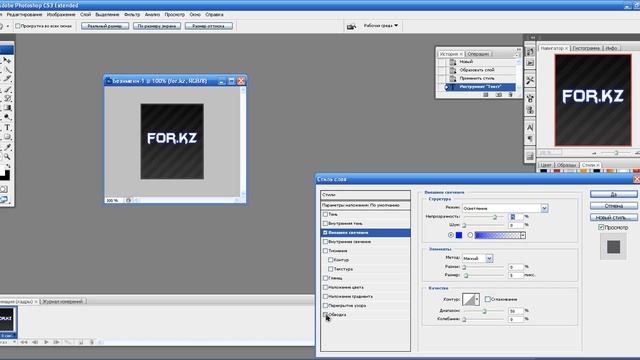Click the По размеру экрана button

(x=157, y=26)
